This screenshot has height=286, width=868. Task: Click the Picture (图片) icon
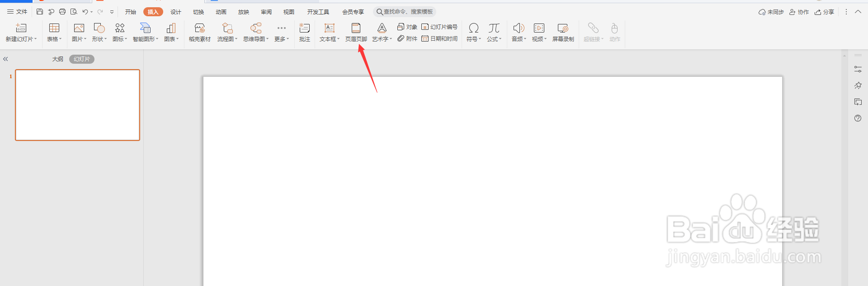(x=79, y=28)
